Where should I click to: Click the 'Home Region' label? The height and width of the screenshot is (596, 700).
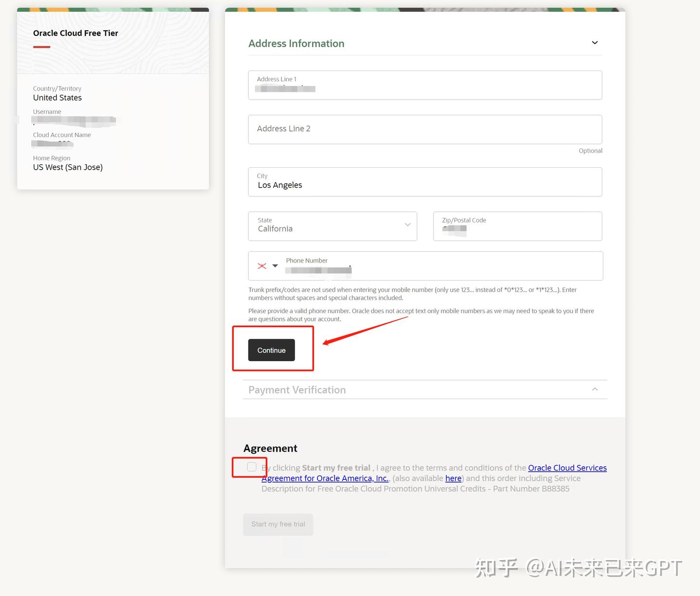tap(52, 158)
